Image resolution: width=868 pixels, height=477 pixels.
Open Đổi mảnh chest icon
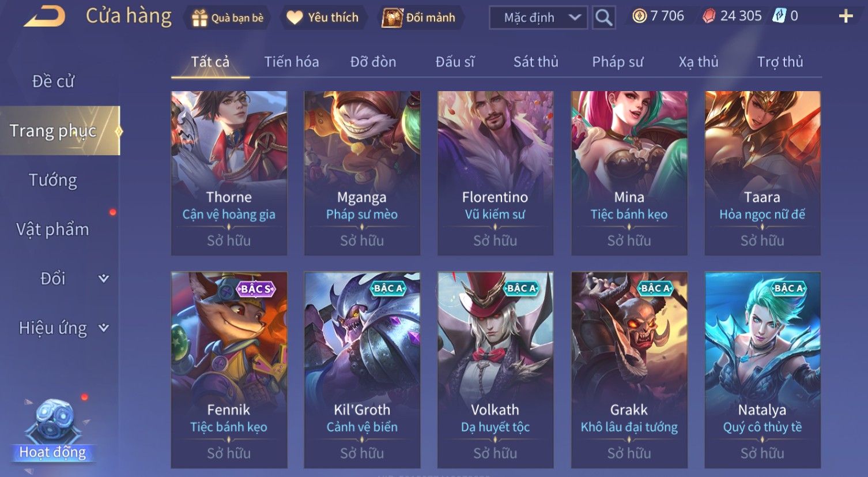392,18
